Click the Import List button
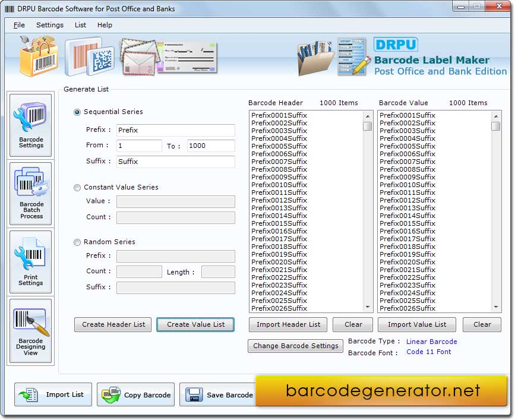The height and width of the screenshot is (420, 515). (x=53, y=394)
